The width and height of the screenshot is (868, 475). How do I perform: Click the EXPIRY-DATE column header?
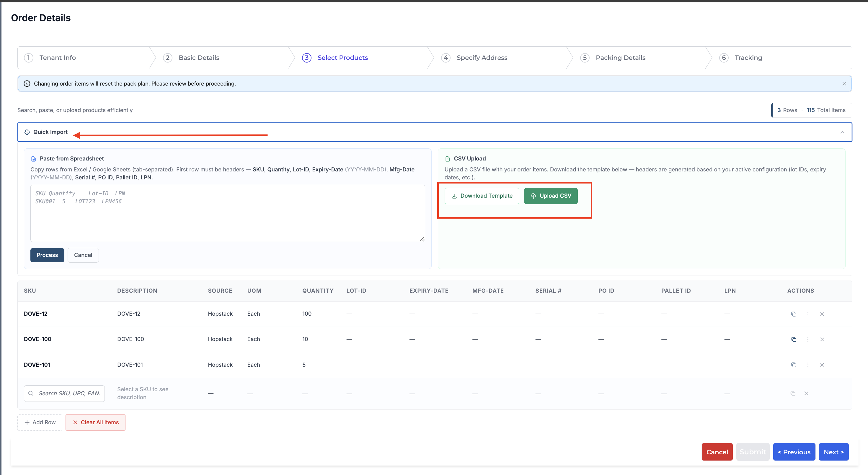coord(429,291)
